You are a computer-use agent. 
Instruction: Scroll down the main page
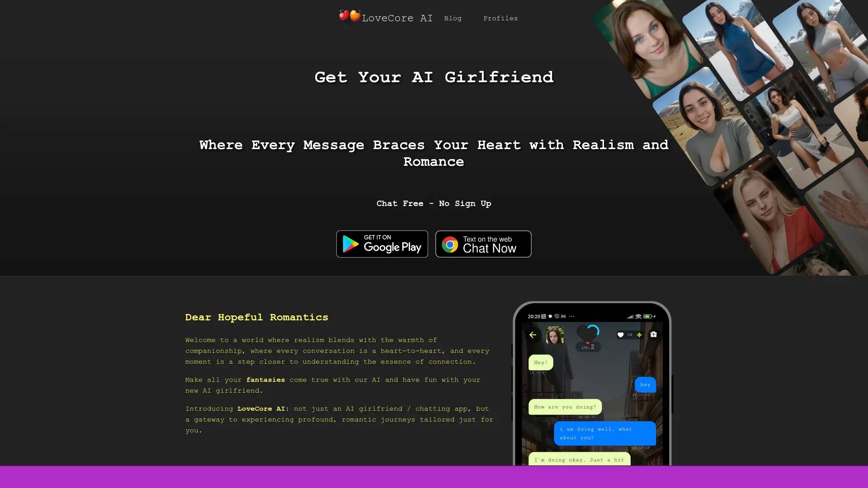point(434,238)
